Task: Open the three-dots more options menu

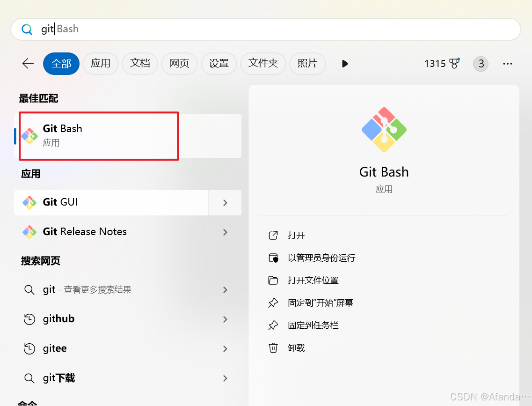Action: tap(508, 64)
